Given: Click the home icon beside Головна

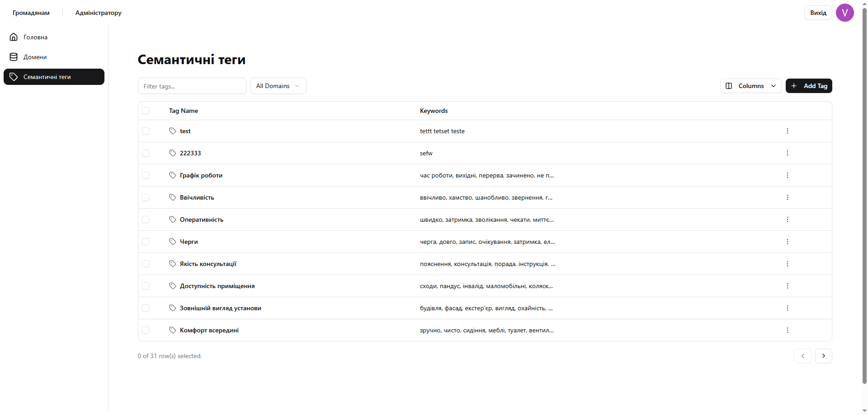Looking at the screenshot, I should [x=14, y=37].
